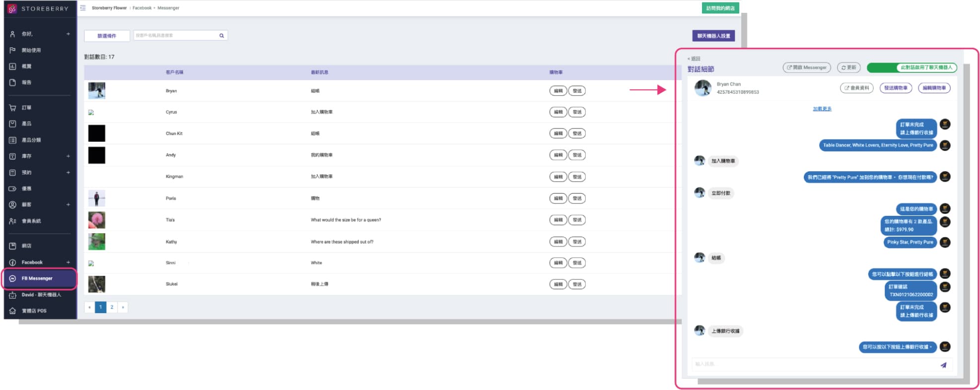The width and height of the screenshot is (980, 390).
Task: Click the 加載更多 link
Action: point(822,109)
